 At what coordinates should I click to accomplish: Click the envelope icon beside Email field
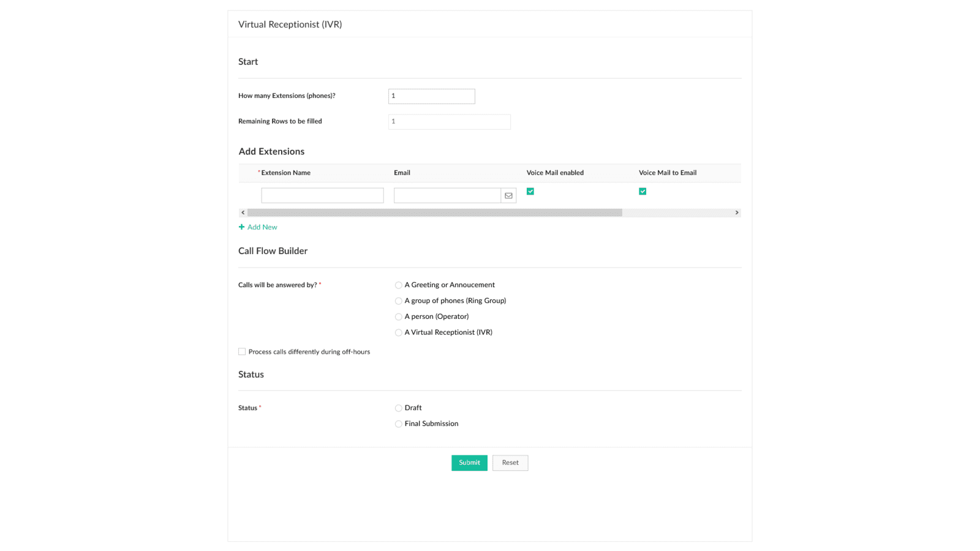[508, 196]
